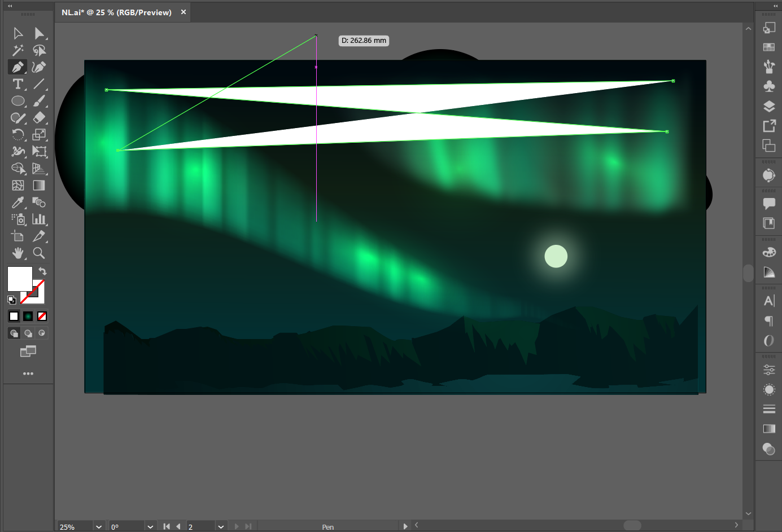Image resolution: width=782 pixels, height=532 pixels.
Task: Pick the Gradient tool in the toolbar
Action: pos(39,186)
